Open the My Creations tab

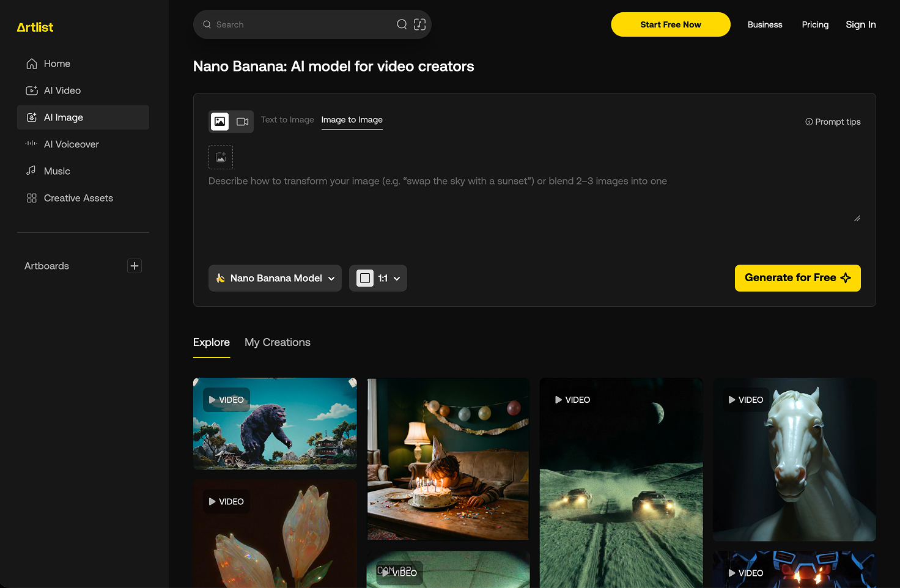point(278,342)
